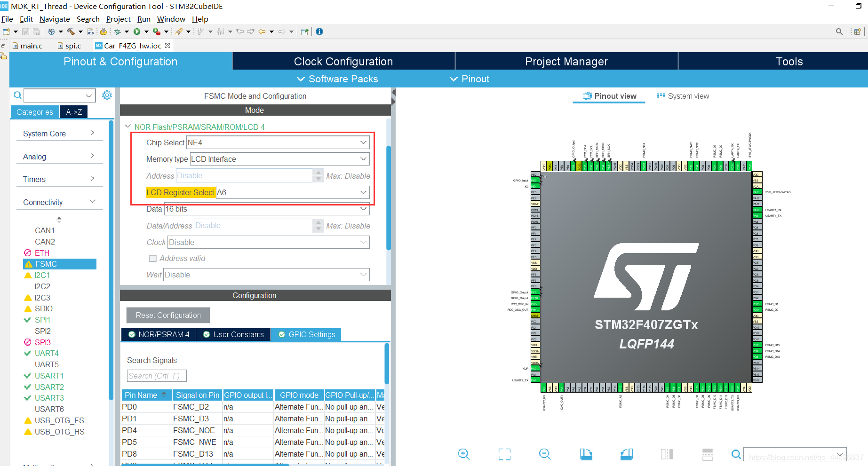
Task: Click the Run with external tools icon
Action: [156, 32]
